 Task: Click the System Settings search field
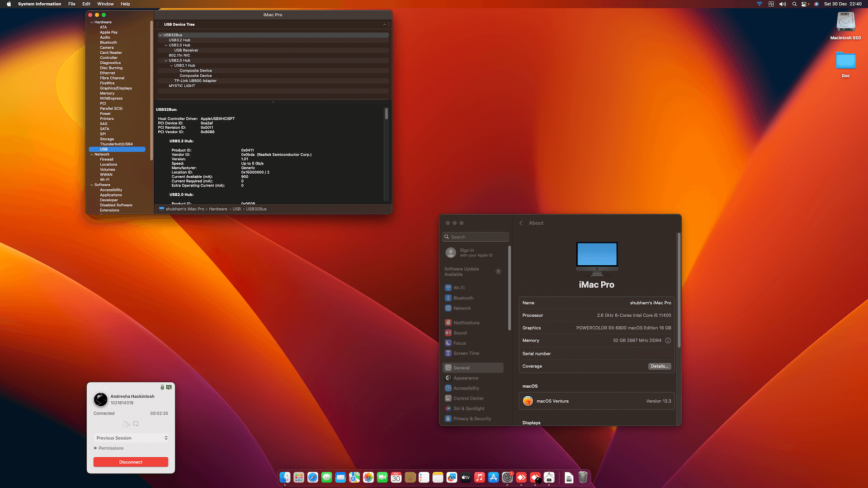[476, 237]
